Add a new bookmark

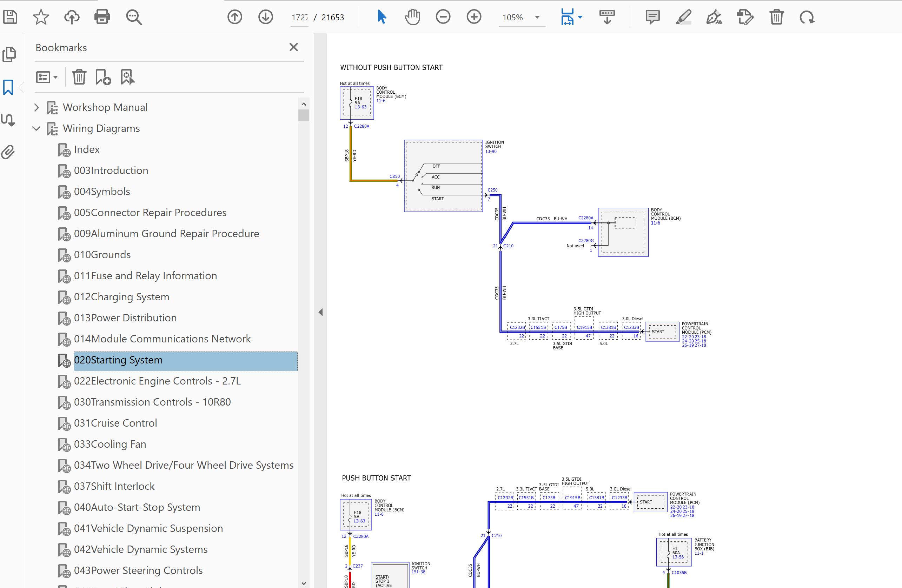click(103, 77)
